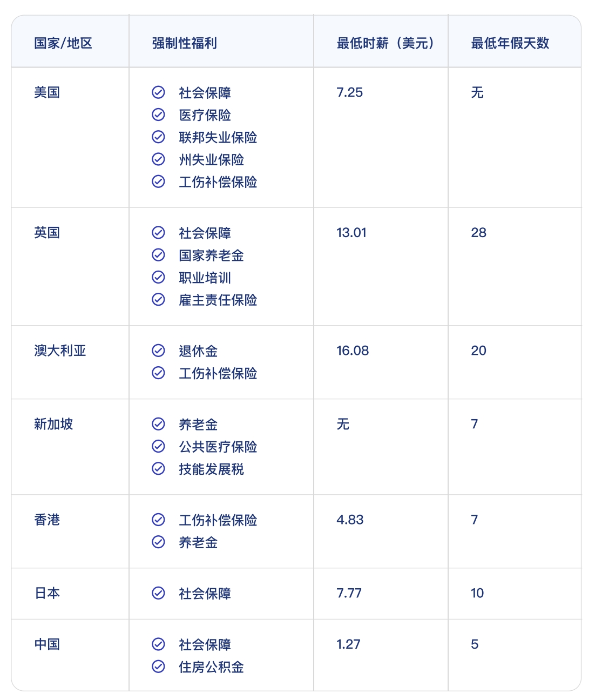Image resolution: width=595 pixels, height=700 pixels.
Task: Click the check icon beside 雇主责任保险
Action: point(158,299)
